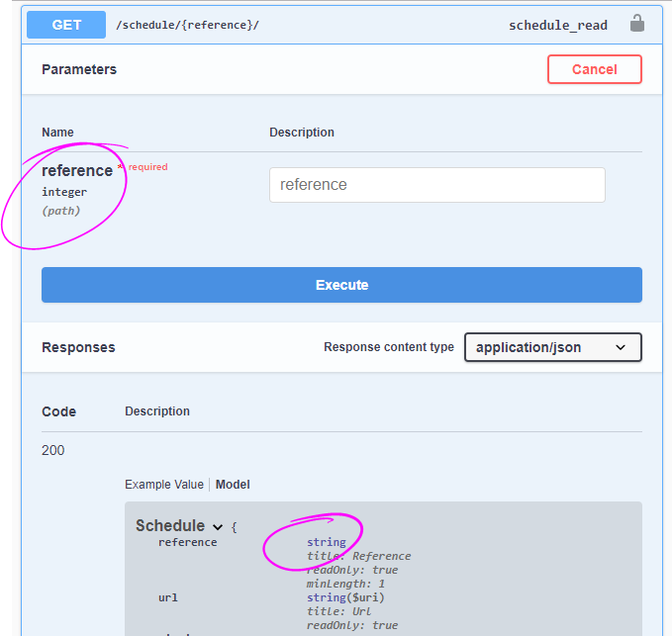The height and width of the screenshot is (636, 672).
Task: Click the Execute button
Action: (x=341, y=285)
